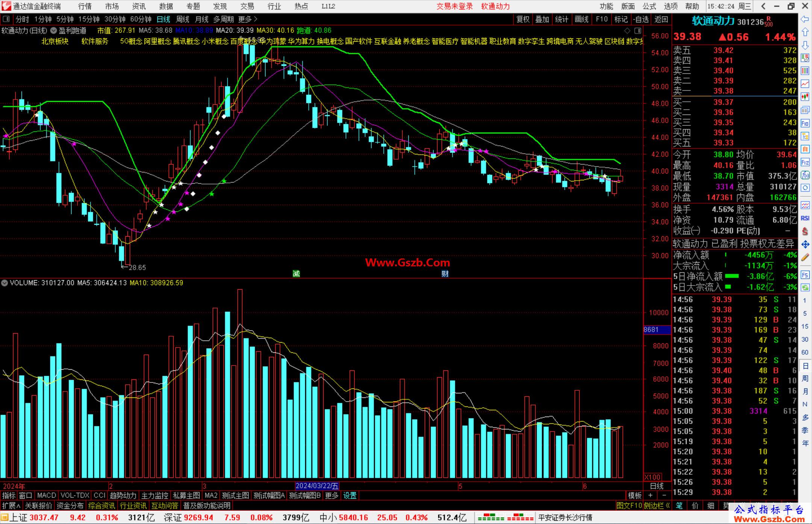Click the up arrow icon for previous stock
Image resolution: width=812 pixels, height=524 pixels.
(x=805, y=32)
